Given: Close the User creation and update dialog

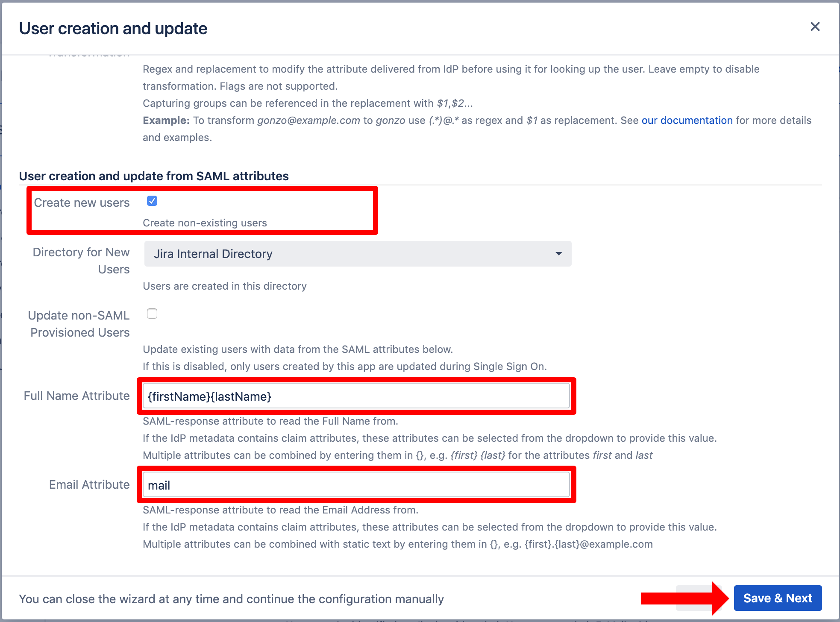Looking at the screenshot, I should click(815, 27).
